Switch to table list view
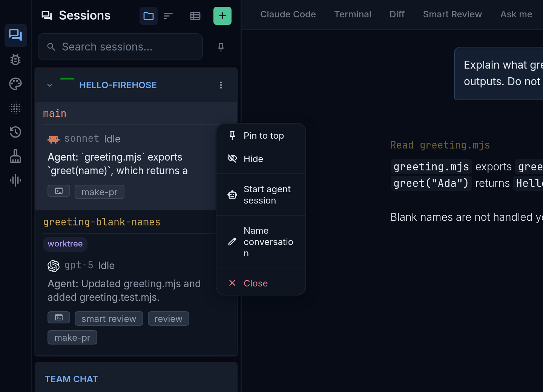The width and height of the screenshot is (543, 392). tap(195, 16)
